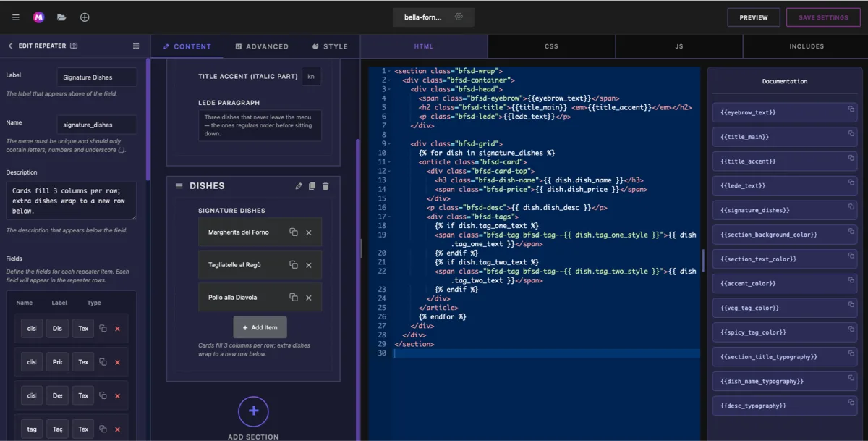Delete the DISHES section via trash icon
The height and width of the screenshot is (441, 868).
click(325, 186)
